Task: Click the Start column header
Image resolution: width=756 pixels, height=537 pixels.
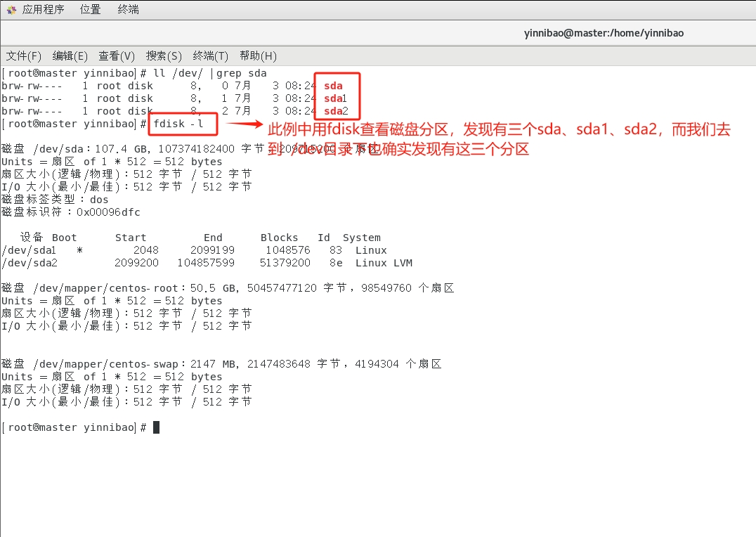Action: click(131, 238)
